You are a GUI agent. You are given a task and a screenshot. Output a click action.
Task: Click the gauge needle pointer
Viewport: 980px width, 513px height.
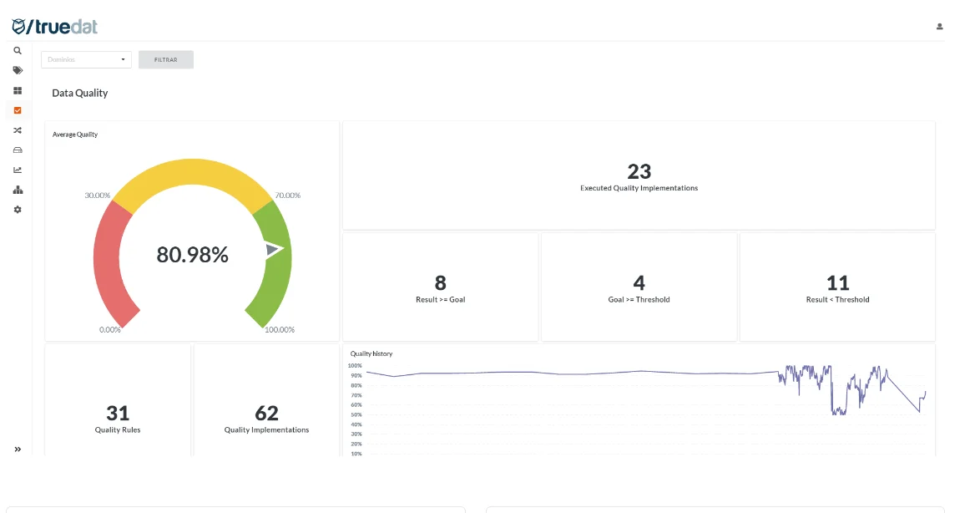click(274, 250)
